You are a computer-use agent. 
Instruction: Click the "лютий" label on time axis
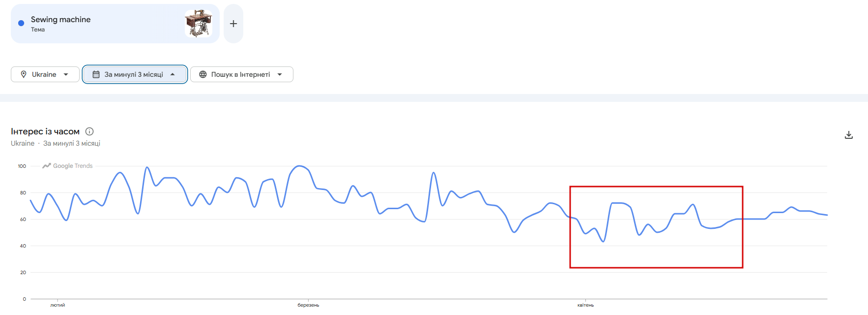tap(58, 305)
